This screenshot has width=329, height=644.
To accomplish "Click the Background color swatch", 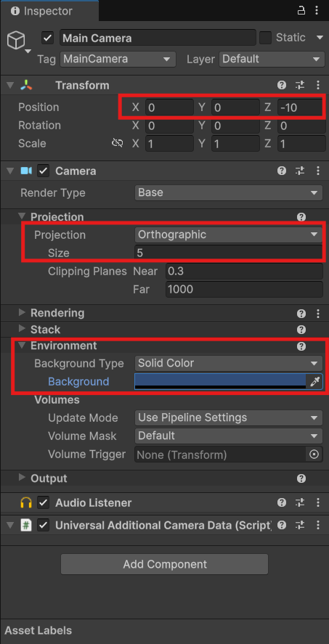I will coord(220,382).
